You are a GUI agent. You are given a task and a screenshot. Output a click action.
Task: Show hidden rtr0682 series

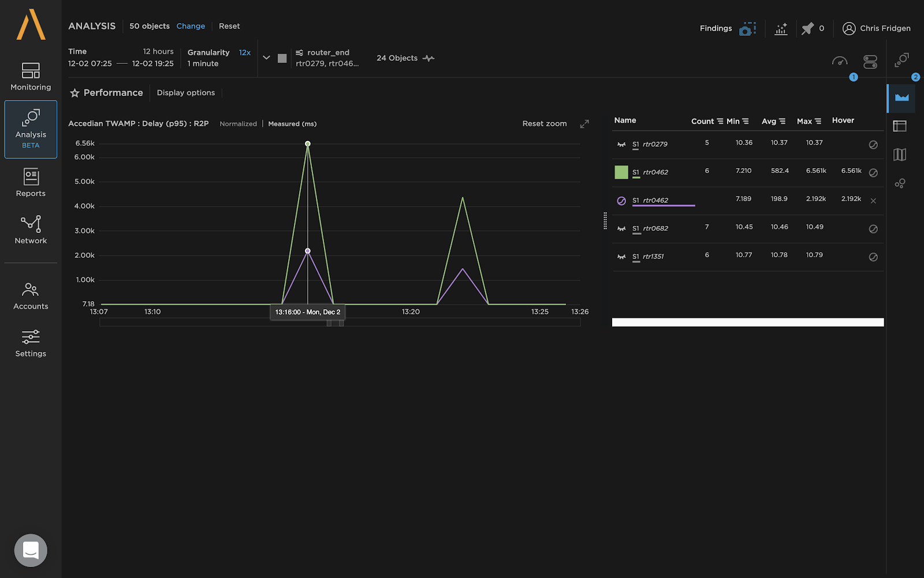621,229
